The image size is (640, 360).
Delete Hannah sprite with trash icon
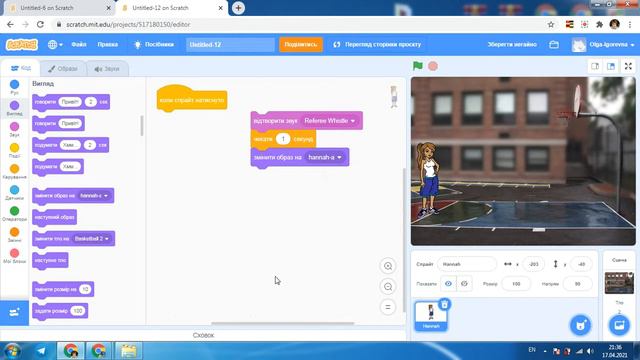pos(444,304)
